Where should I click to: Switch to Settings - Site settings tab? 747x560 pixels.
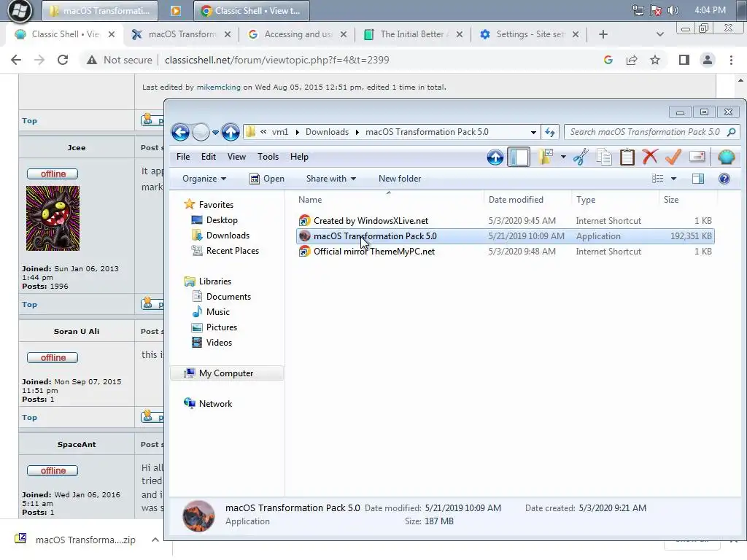click(x=530, y=34)
